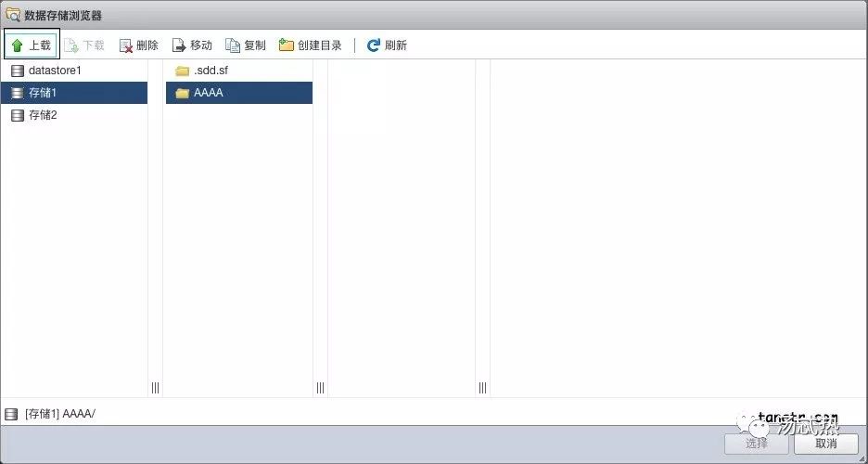Click the 存储2 datastore icon
Image resolution: width=868 pixels, height=464 pixels.
click(18, 115)
